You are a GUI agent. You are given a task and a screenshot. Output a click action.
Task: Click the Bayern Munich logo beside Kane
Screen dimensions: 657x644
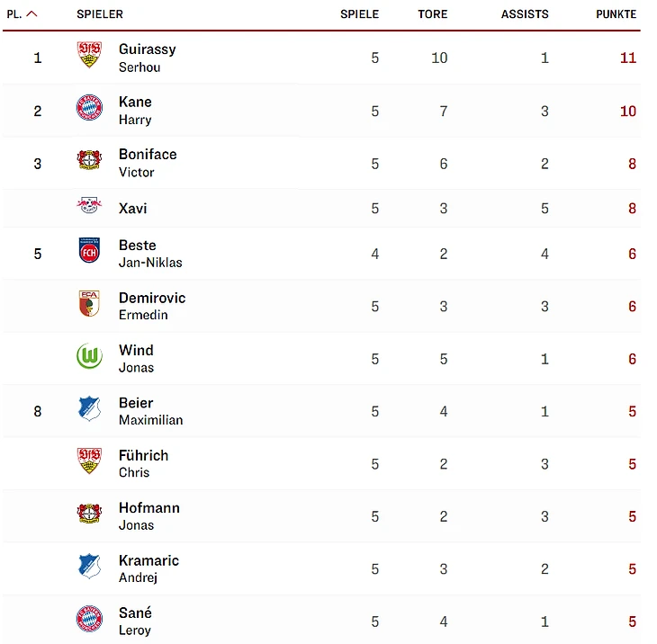point(89,109)
